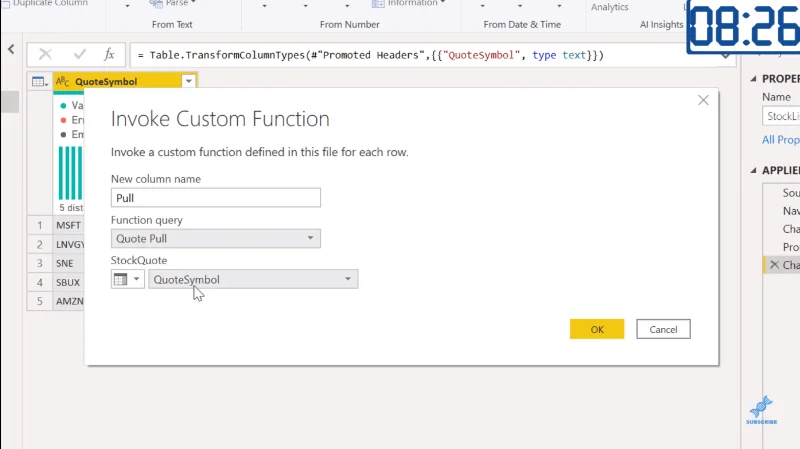Open the All Properties link
This screenshot has height=449, width=800.
pos(781,140)
